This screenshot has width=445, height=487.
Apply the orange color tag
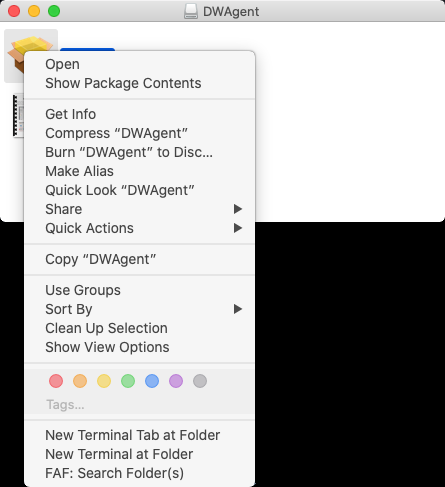click(80, 381)
